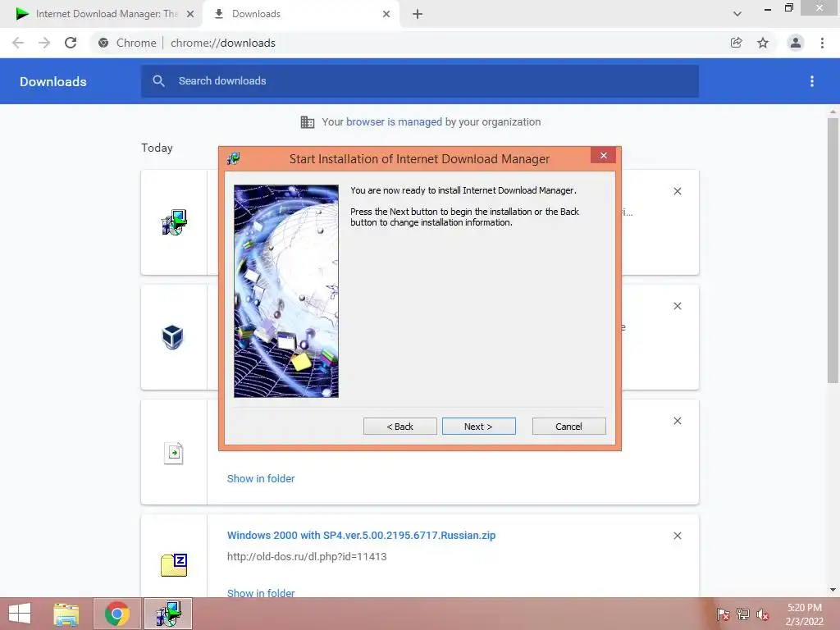The height and width of the screenshot is (630, 840).
Task: Click the downloads page scrollbar thumb
Action: 833,250
